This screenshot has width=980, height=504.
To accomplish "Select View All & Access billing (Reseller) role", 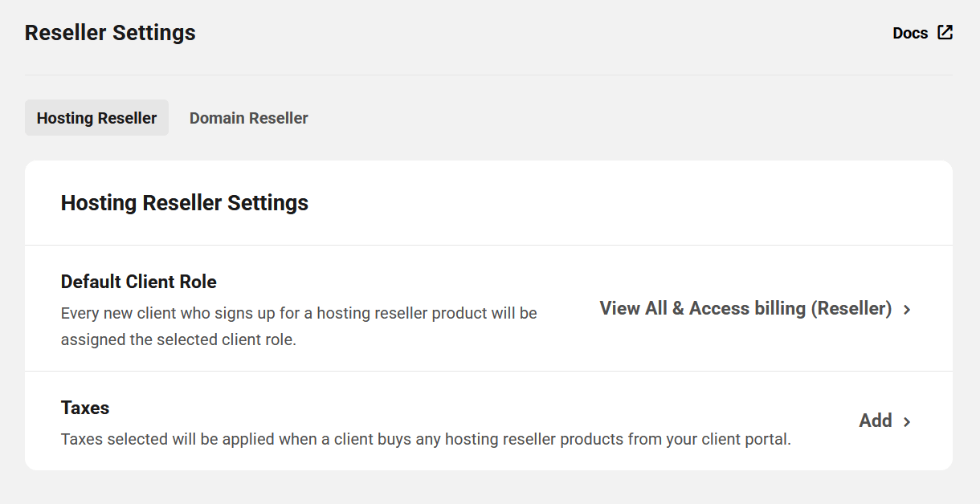I will 745,308.
